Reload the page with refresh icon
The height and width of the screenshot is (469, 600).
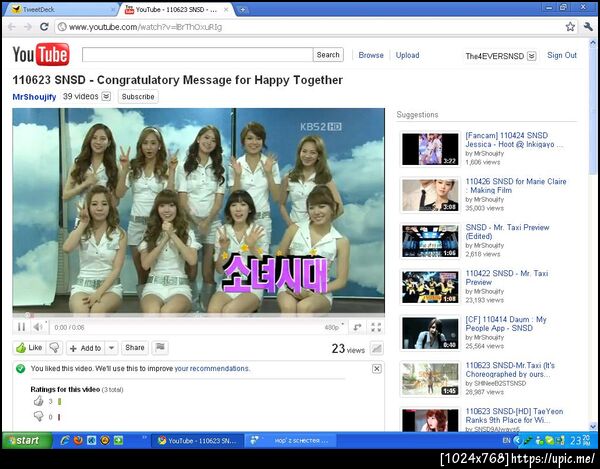(x=44, y=27)
